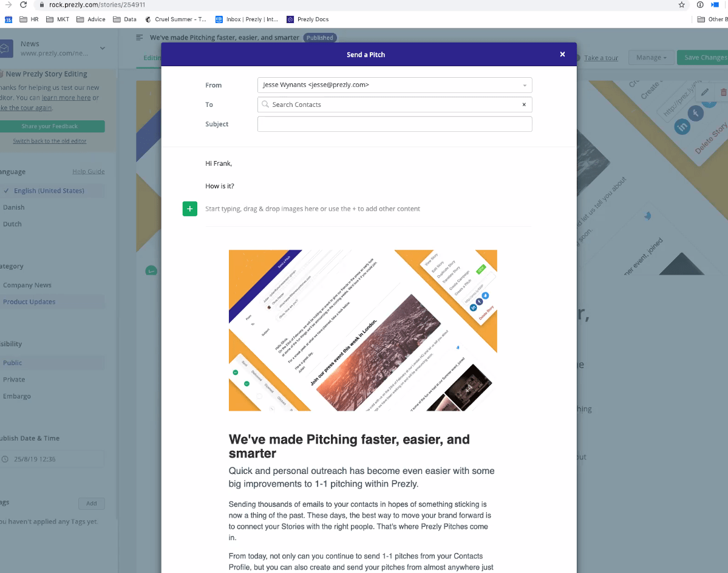
Task: Reload the page with the refresh icon
Action: [x=23, y=4]
